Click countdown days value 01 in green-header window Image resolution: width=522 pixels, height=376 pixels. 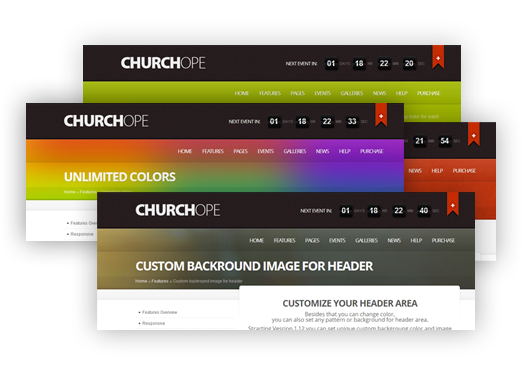331,63
